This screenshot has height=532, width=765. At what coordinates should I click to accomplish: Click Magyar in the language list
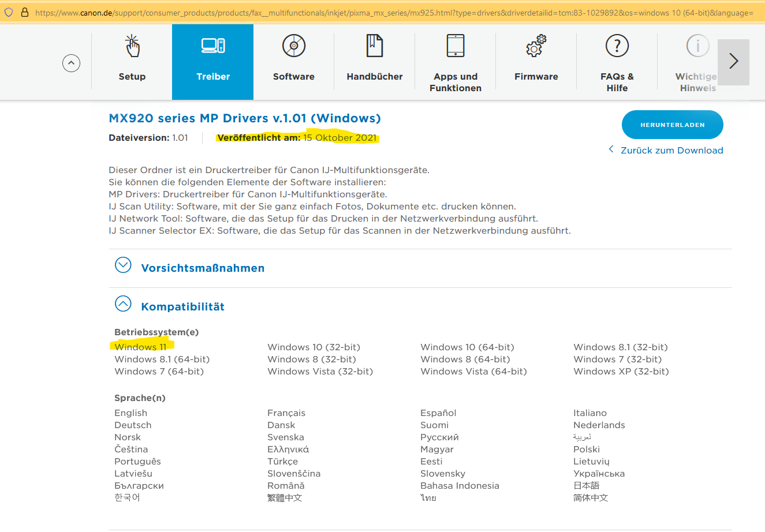point(437,449)
